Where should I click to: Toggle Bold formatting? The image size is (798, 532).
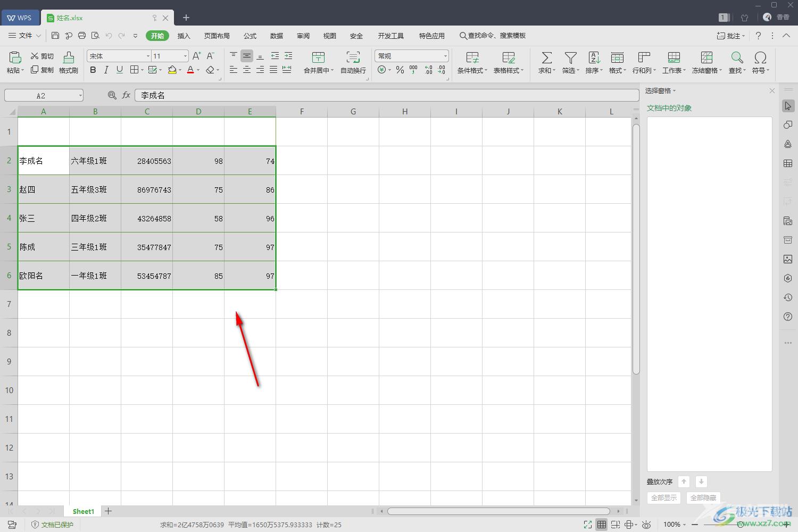(93, 70)
